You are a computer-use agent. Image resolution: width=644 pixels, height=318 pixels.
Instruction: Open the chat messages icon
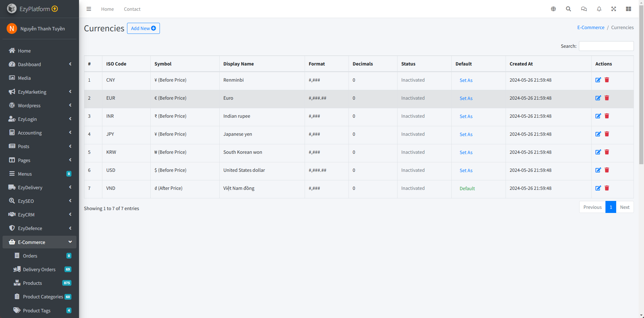coord(584,9)
